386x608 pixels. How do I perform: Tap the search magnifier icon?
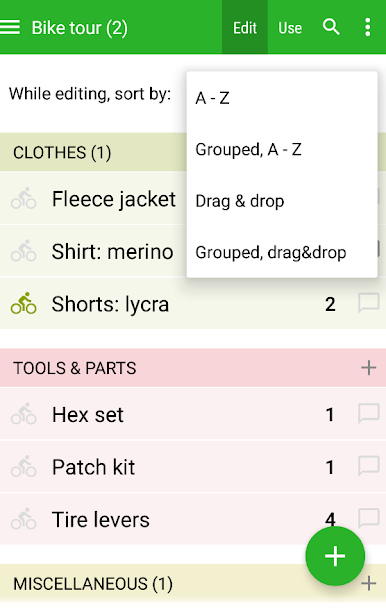click(331, 27)
